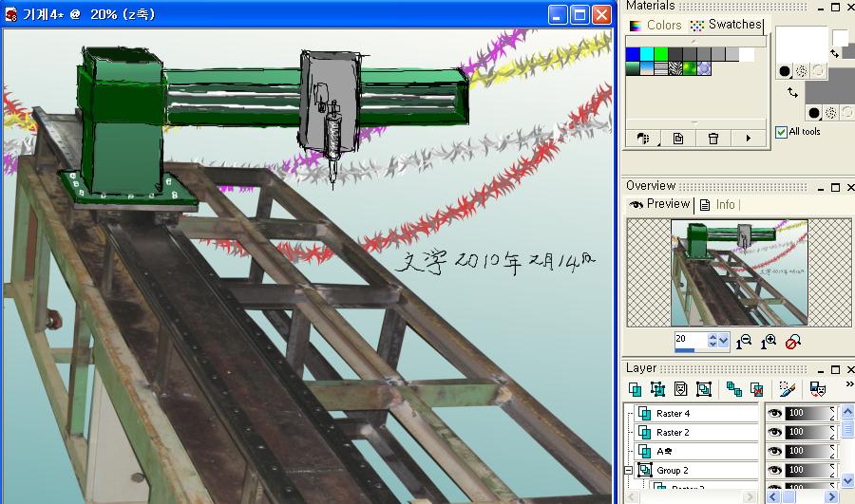Viewport: 855px width, 504px height.
Task: Select the Raster 2 layer
Action: 674,433
